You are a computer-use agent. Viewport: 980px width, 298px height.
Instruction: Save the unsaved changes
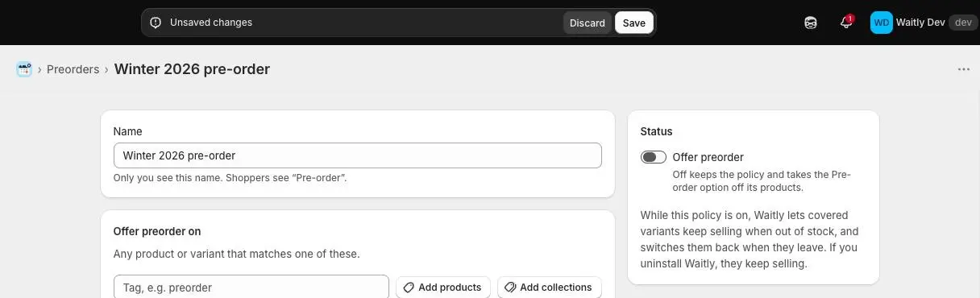634,23
